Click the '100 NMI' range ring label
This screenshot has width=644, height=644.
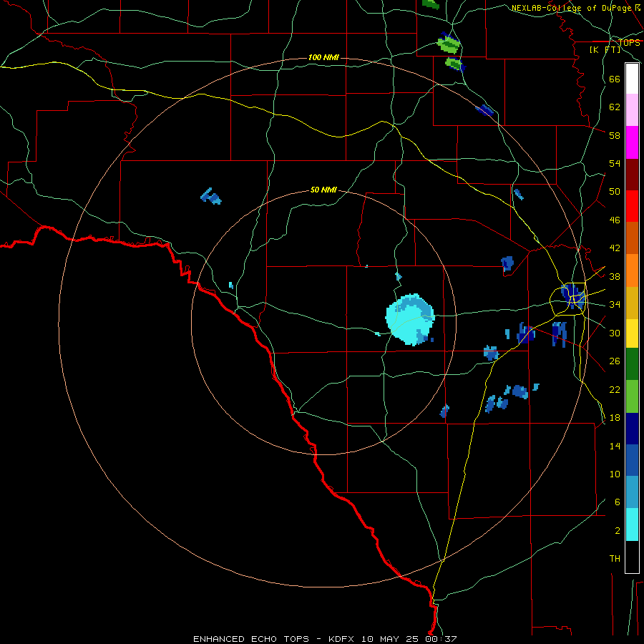point(323,57)
